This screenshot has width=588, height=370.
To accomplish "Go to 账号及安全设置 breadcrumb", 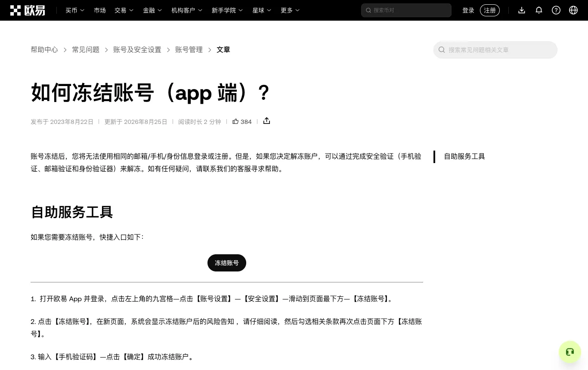I will coord(137,50).
